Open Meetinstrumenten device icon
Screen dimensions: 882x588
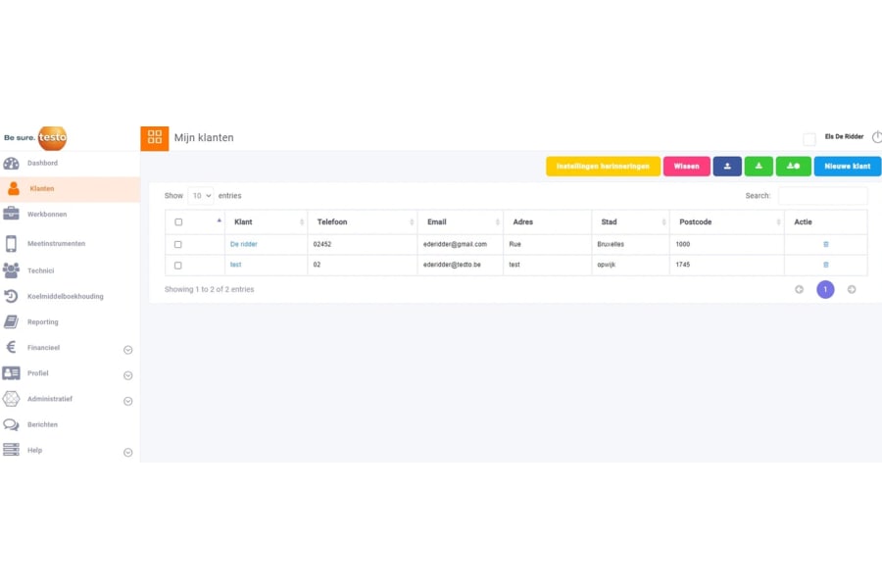click(11, 244)
